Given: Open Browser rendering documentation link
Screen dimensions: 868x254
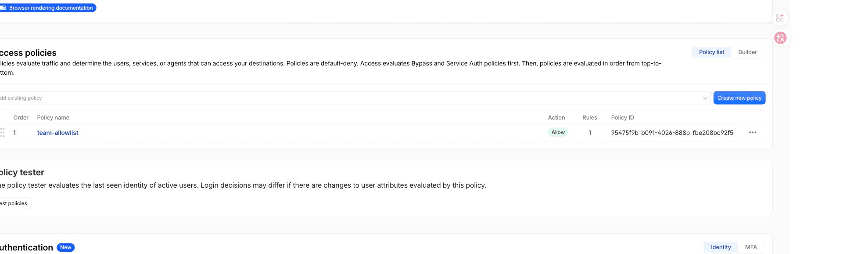Looking at the screenshot, I should (47, 8).
